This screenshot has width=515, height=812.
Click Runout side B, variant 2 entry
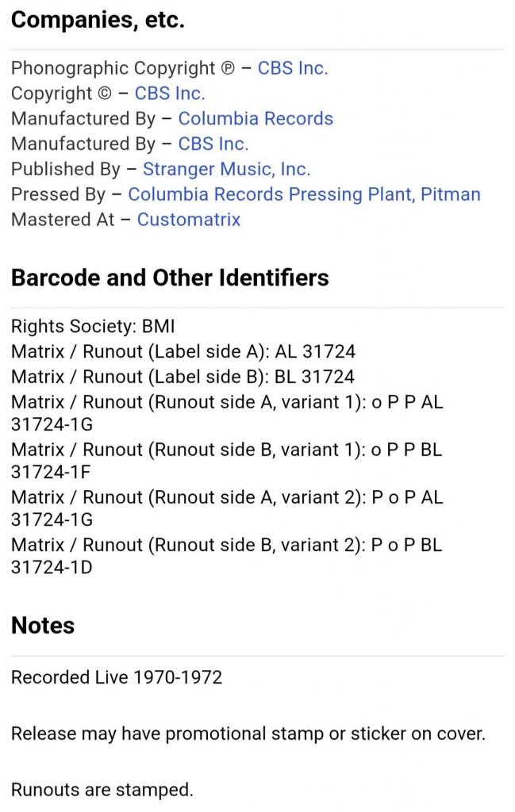tap(226, 556)
